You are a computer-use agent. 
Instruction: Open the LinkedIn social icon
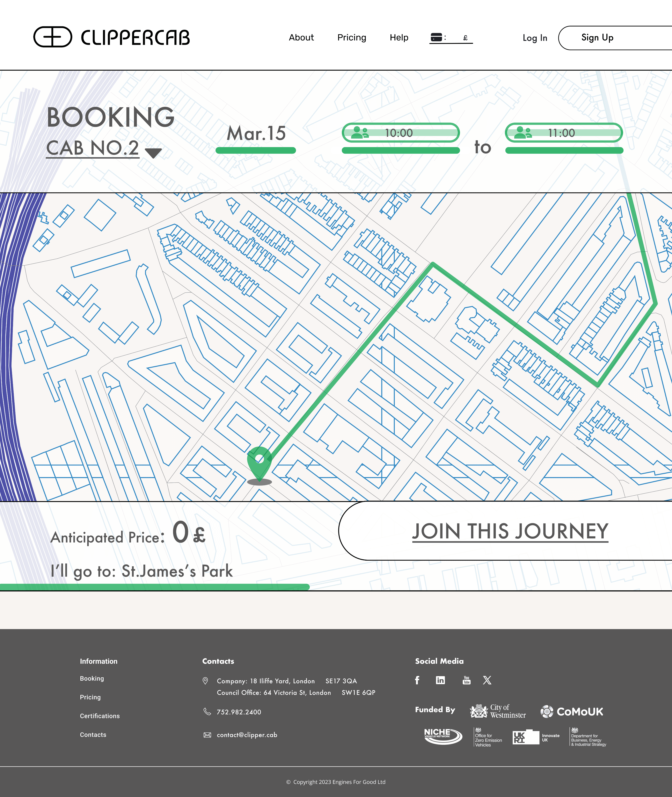click(x=440, y=680)
